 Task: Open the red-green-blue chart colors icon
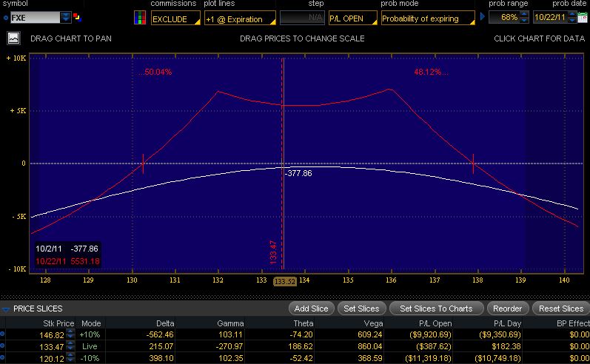point(140,18)
